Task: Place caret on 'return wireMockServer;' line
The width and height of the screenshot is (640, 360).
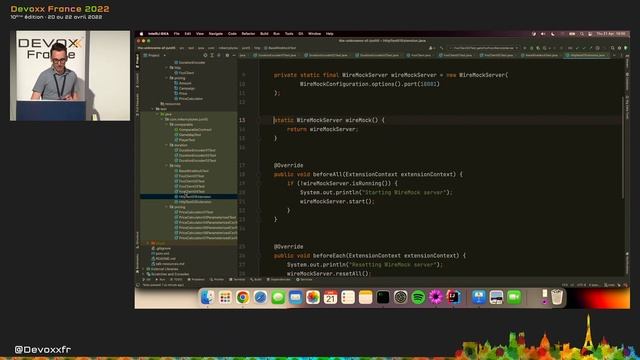Action: [322, 129]
